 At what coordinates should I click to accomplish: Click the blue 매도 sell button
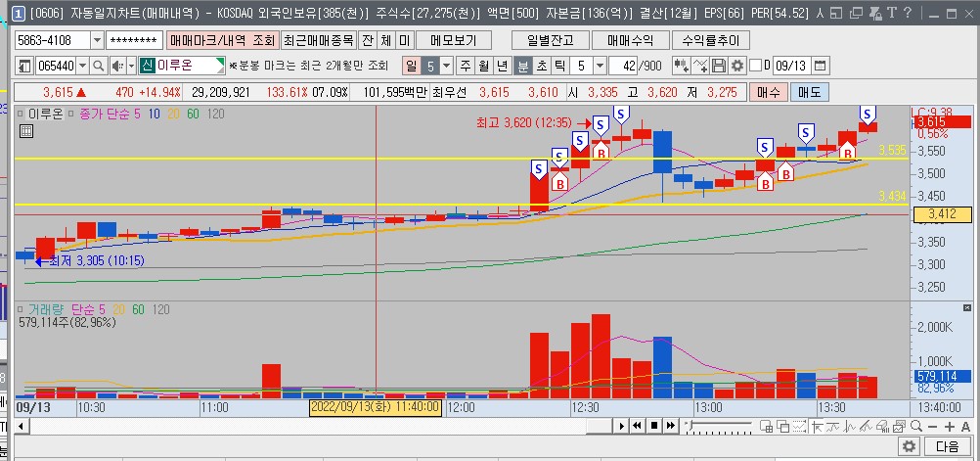pos(810,93)
